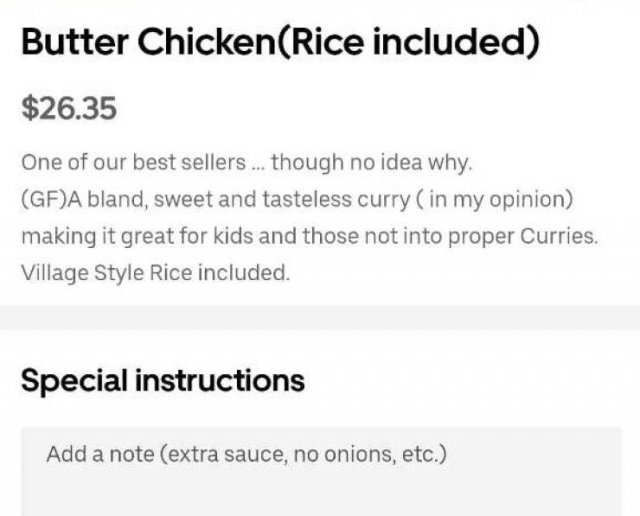Click the "Village Style Rice included." line
This screenshot has height=516, width=640.
(x=155, y=273)
